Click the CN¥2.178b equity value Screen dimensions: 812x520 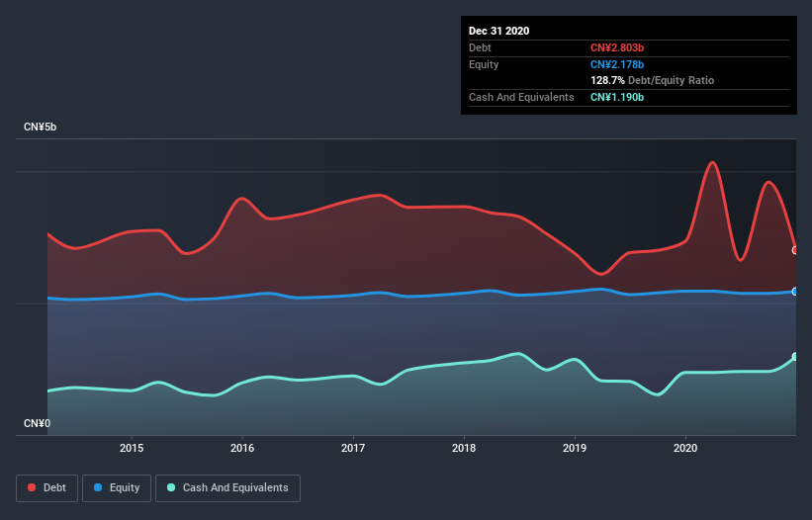[x=617, y=64]
